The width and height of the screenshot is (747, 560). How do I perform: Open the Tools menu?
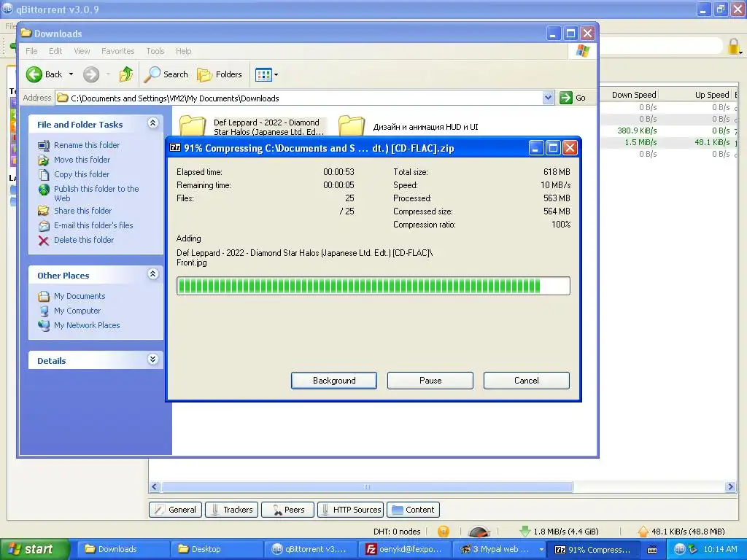pos(155,51)
